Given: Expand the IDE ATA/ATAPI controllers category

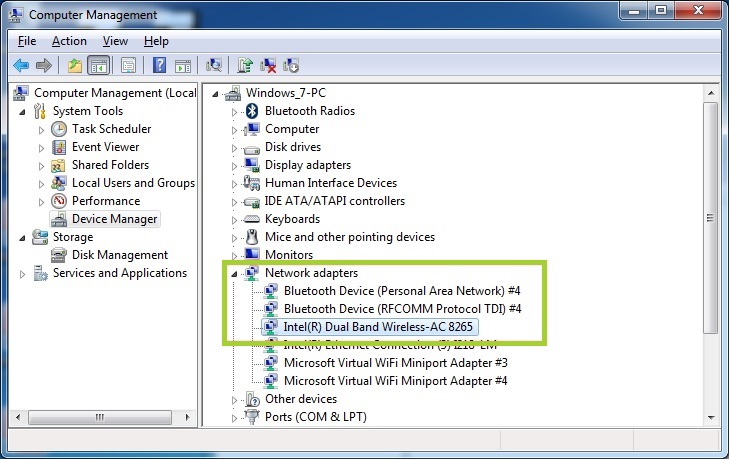Looking at the screenshot, I should (x=234, y=202).
